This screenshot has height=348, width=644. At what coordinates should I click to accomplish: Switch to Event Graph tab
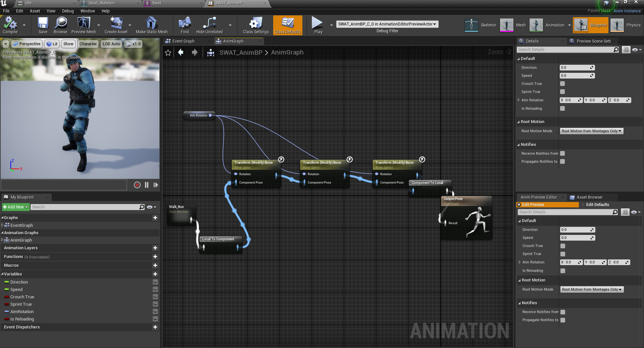click(183, 41)
